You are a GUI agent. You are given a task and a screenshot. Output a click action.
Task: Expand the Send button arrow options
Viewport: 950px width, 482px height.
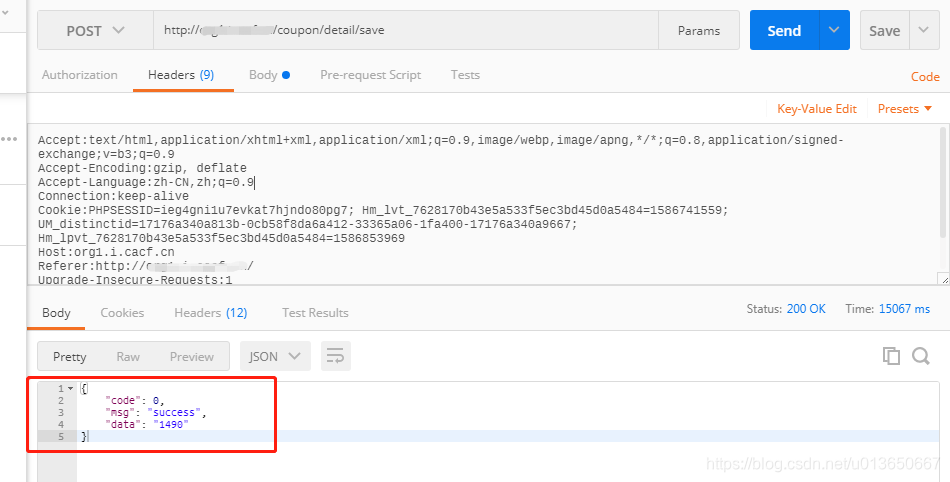(834, 30)
